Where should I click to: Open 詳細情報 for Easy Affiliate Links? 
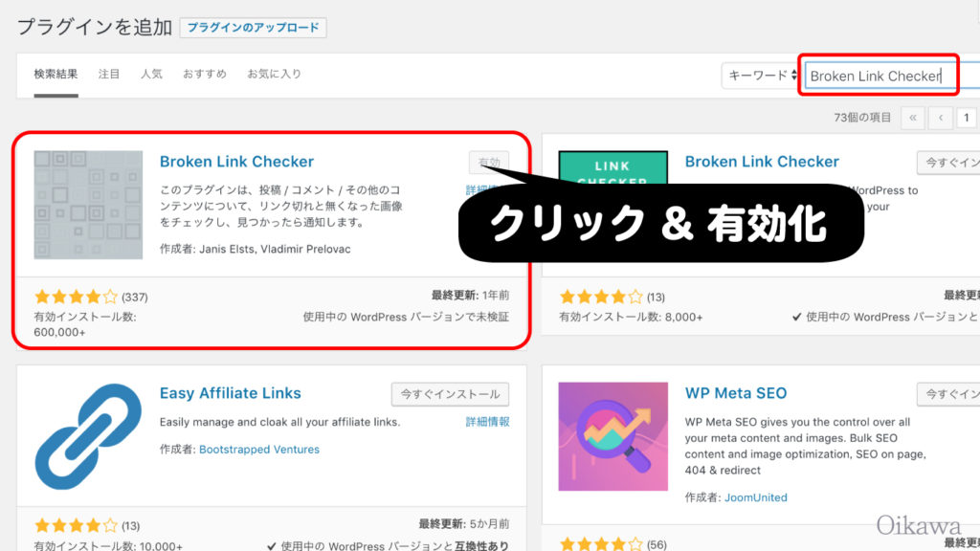coord(487,422)
